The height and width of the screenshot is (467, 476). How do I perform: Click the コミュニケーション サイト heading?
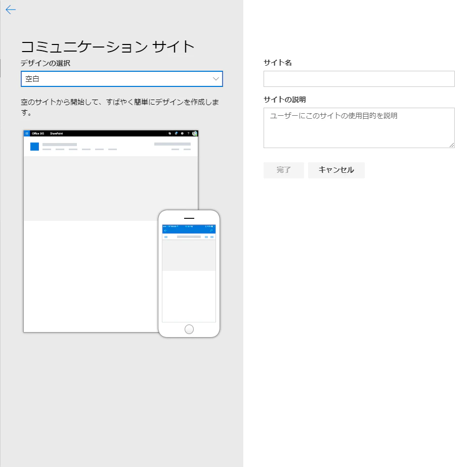[107, 46]
